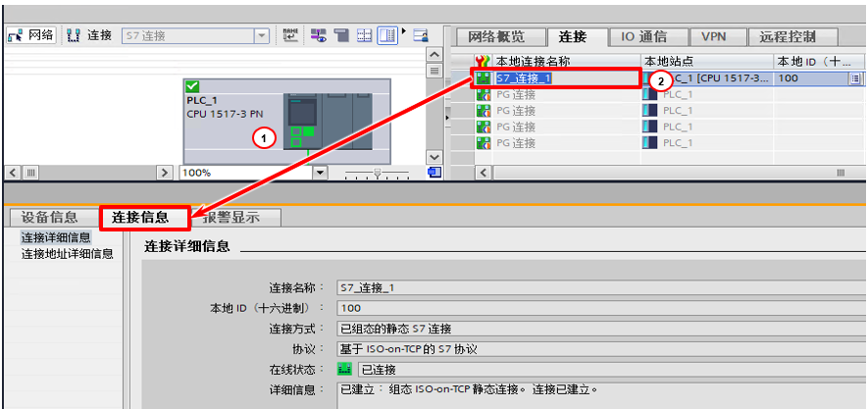Collapse the pane using the splitter arrow
868x409 pixels.
tap(448, 117)
